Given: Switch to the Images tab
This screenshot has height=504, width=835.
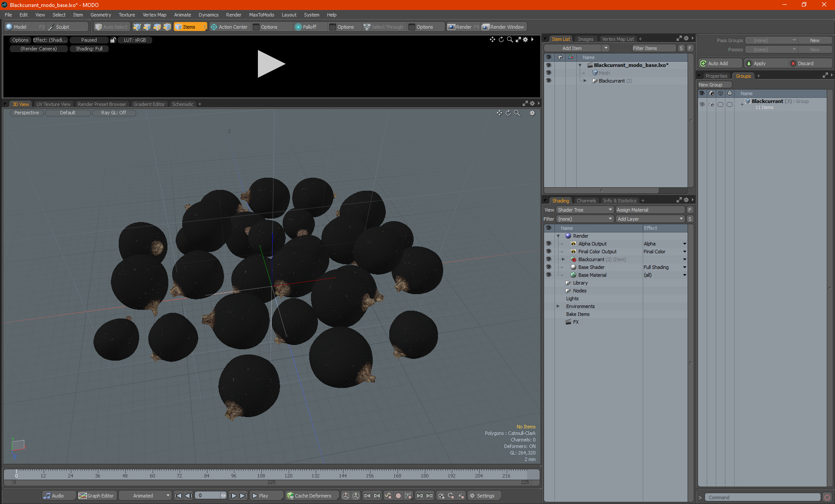Looking at the screenshot, I should coord(585,39).
